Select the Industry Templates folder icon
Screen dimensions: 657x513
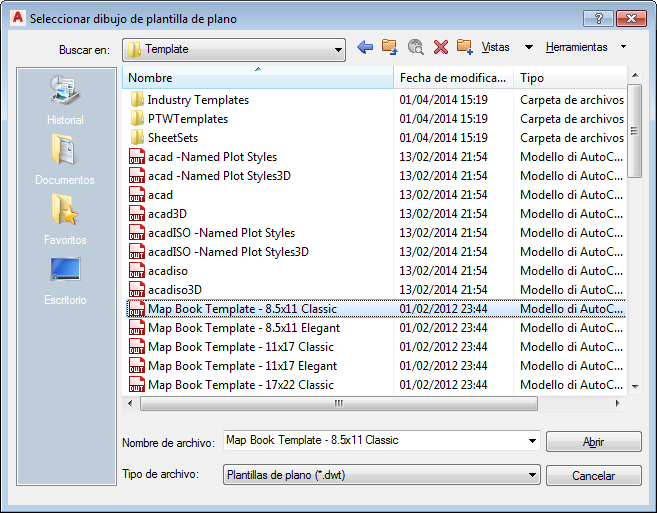[137, 100]
